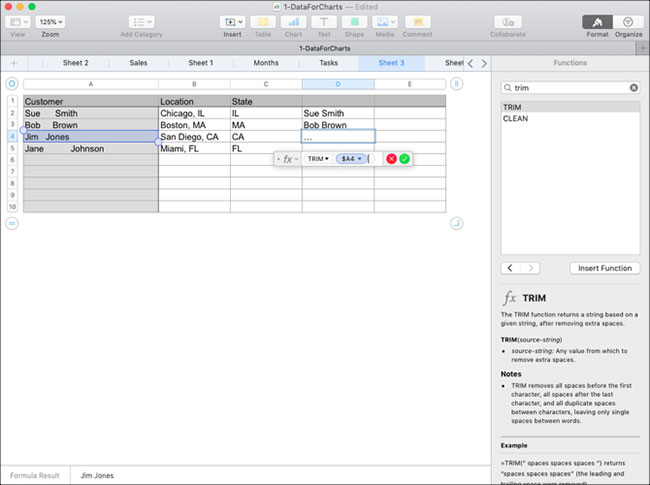Switch to the Sales sheet tab

coord(138,63)
